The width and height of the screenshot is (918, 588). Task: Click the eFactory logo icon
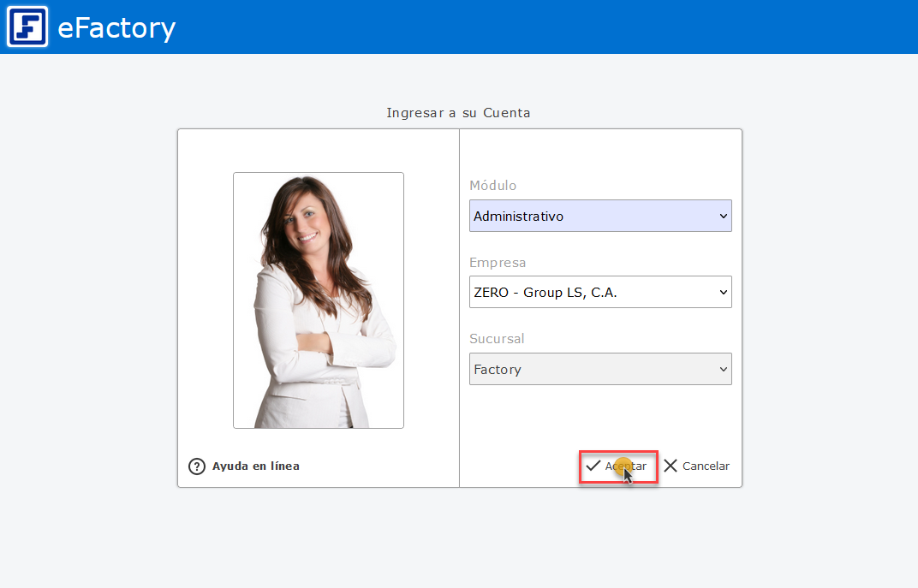(27, 27)
